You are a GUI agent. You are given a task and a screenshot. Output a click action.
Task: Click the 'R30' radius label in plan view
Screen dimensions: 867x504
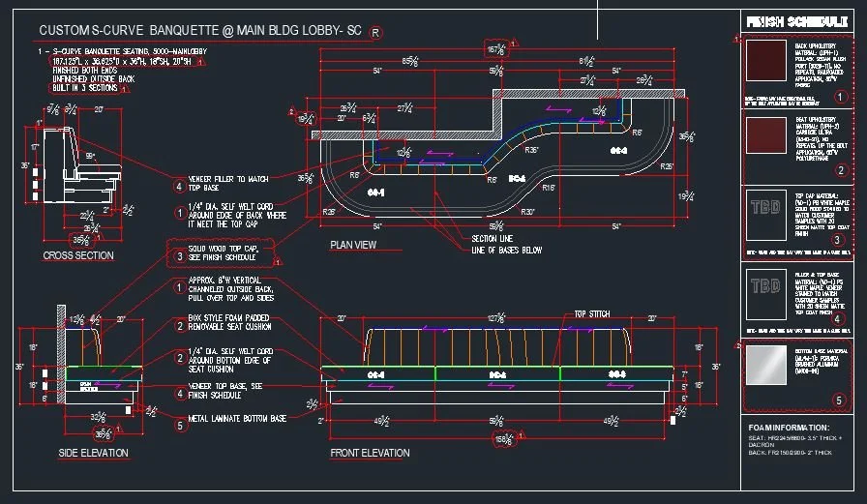[527, 212]
